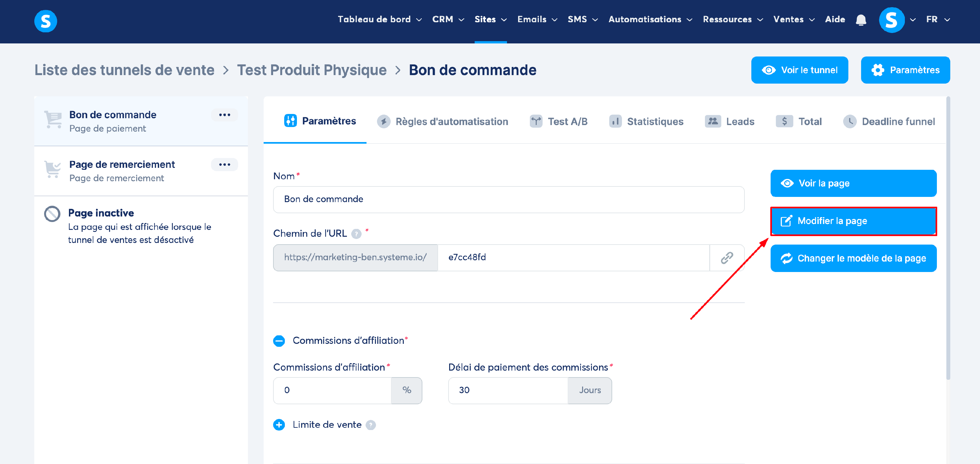
Task: Click the help icon beside Chemin de l'URL
Action: click(356, 233)
